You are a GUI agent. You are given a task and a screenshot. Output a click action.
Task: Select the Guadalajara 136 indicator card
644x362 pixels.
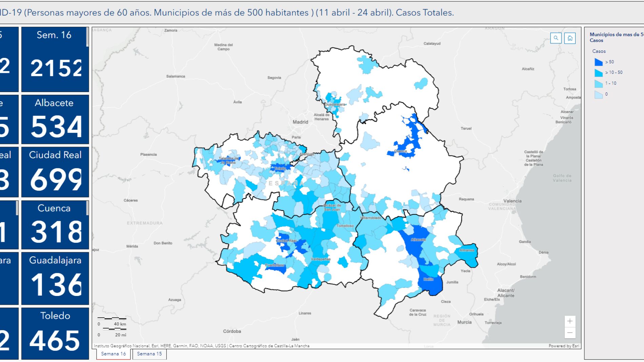pos(55,278)
